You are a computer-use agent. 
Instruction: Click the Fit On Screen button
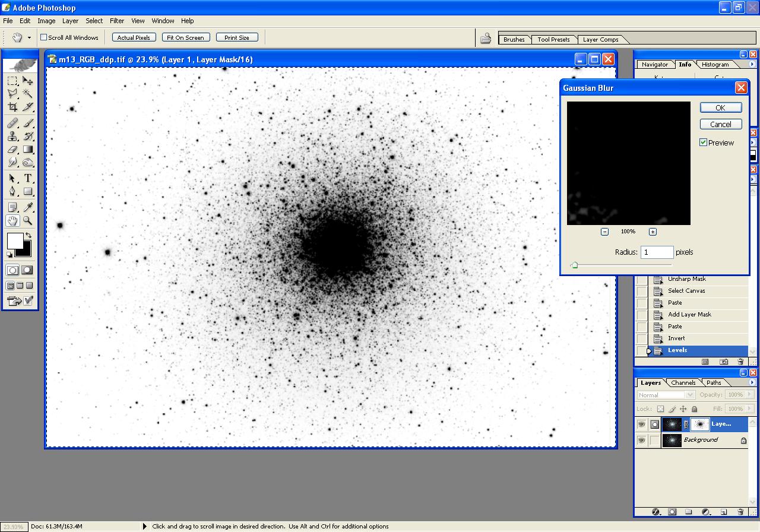185,37
